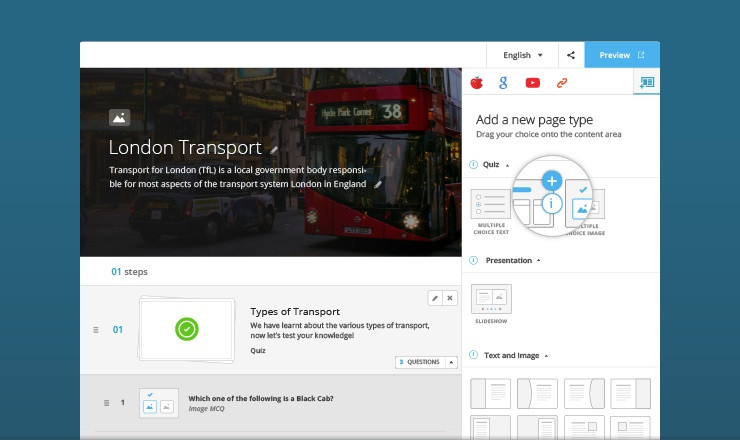Click the share icon
This screenshot has width=740, height=440.
(x=571, y=55)
